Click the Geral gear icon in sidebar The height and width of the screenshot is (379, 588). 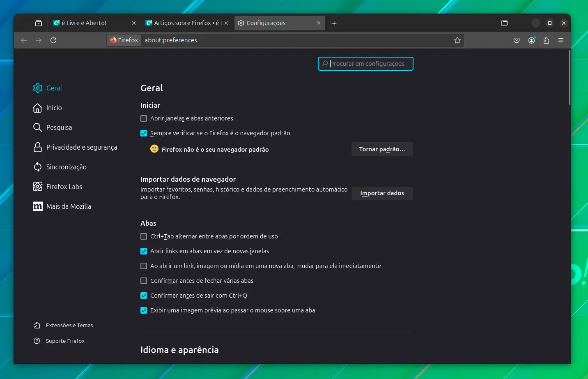(x=38, y=88)
